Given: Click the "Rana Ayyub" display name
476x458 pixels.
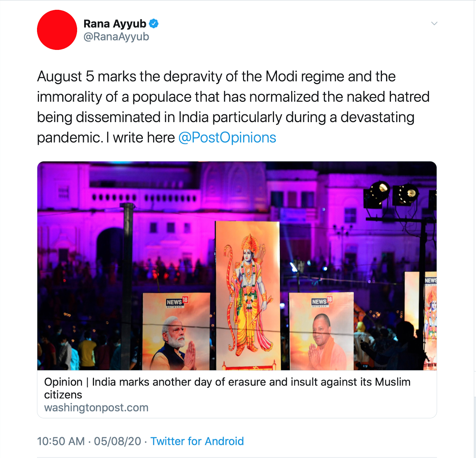Looking at the screenshot, I should 114,23.
